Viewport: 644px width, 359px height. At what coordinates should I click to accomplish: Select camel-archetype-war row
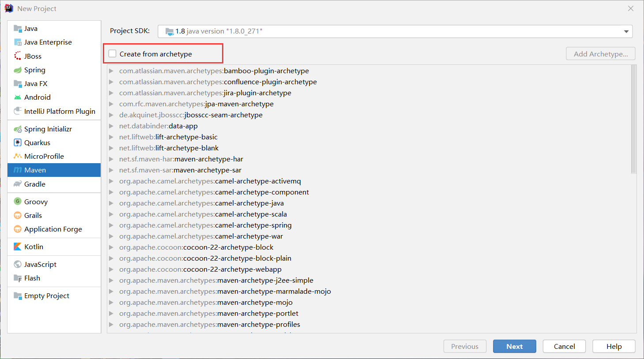pos(369,236)
